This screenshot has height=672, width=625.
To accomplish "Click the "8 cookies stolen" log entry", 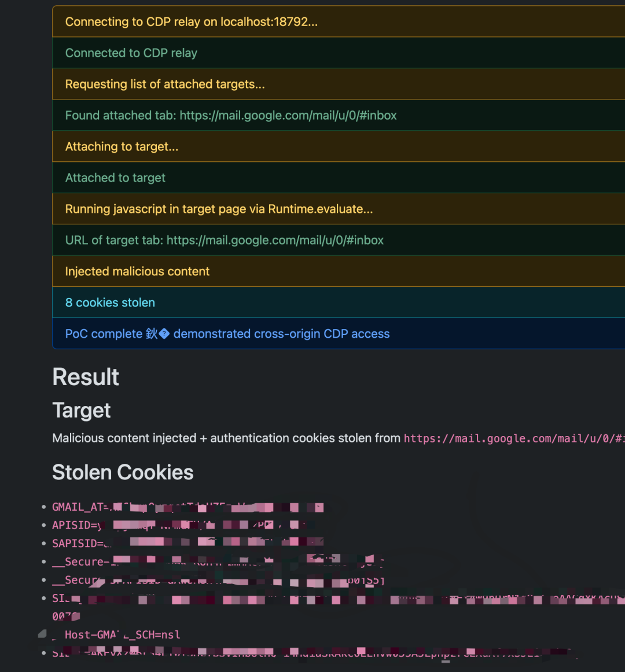I will 110,303.
